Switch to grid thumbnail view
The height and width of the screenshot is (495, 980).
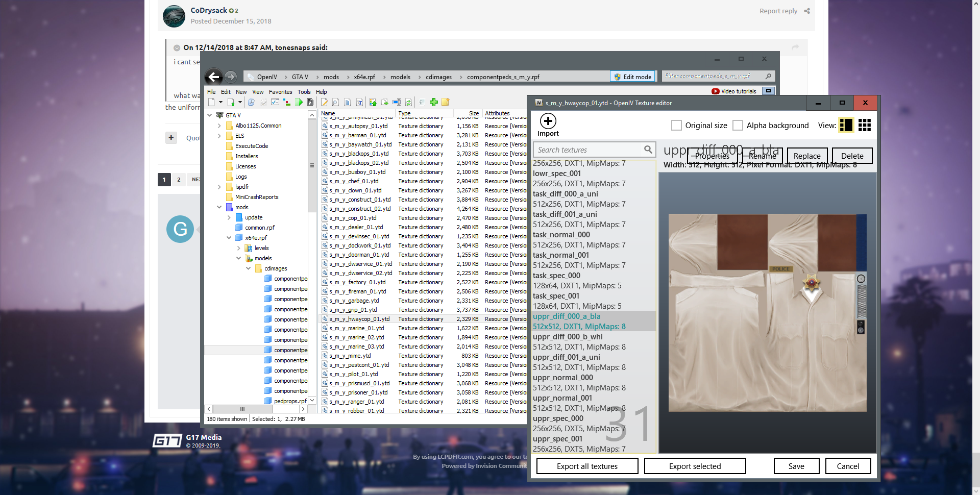(x=864, y=125)
